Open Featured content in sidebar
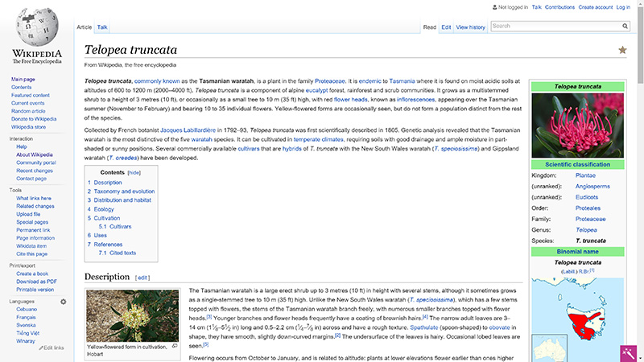Viewport: 644px width, 362px height. click(x=31, y=95)
